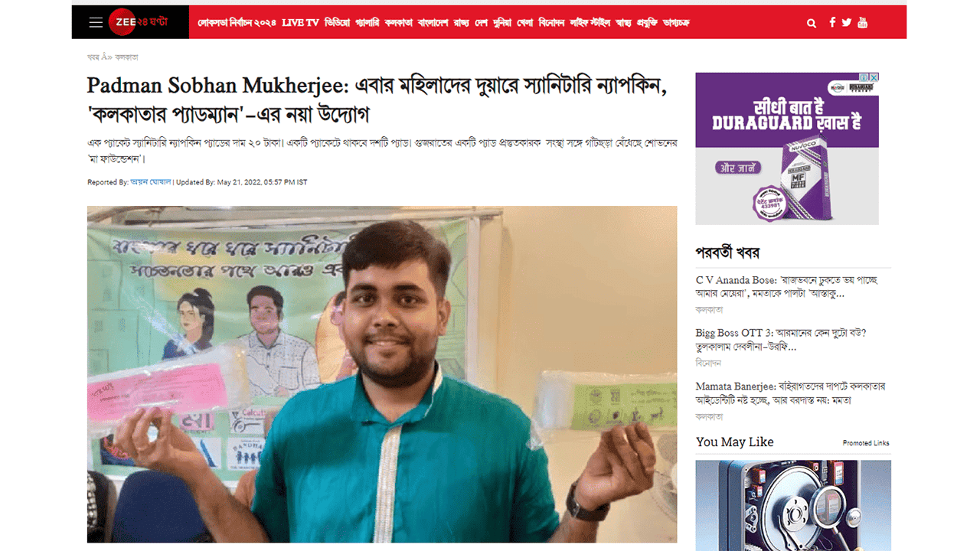Image resolution: width=980 pixels, height=551 pixels.
Task: Open the search magnifier icon
Action: coord(812,23)
